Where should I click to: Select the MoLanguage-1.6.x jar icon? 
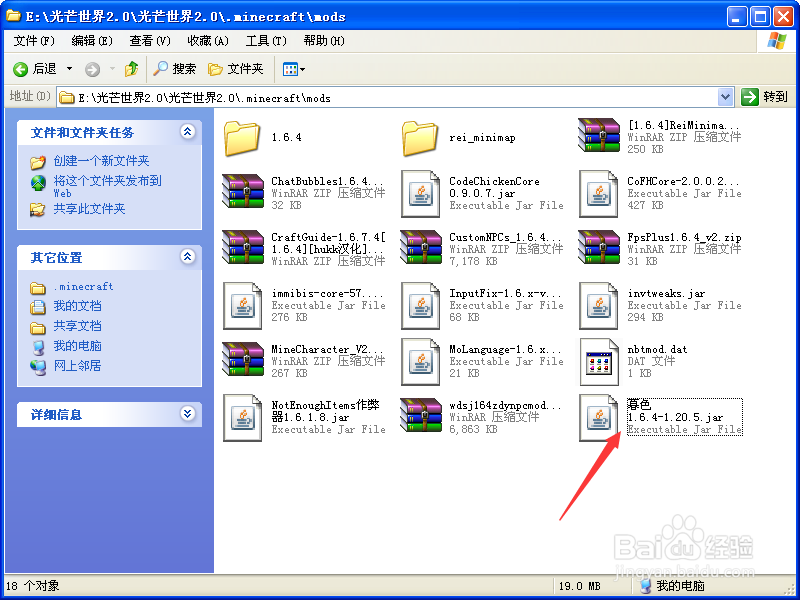point(420,362)
